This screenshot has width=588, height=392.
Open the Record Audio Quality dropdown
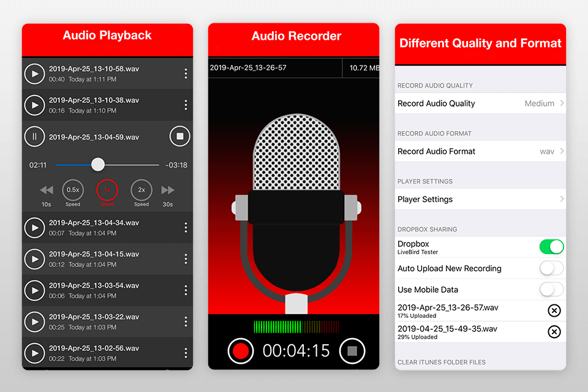tap(480, 103)
